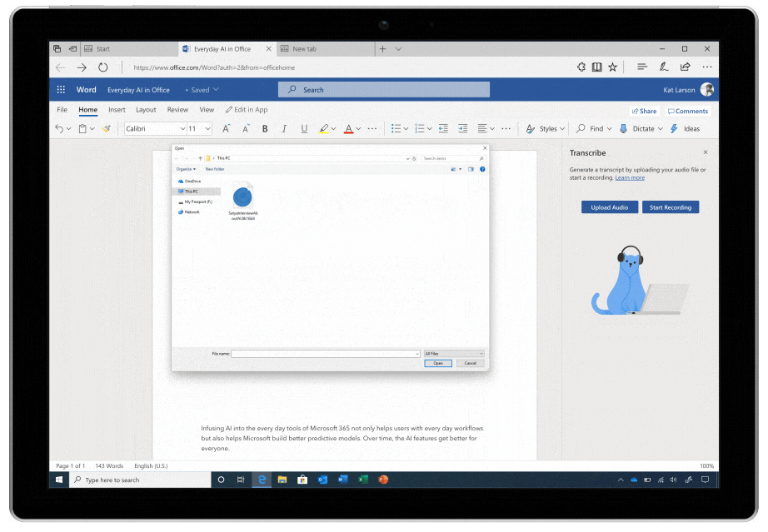Select OneDrive in Open dialog sidebar
This screenshot has width=768, height=532.
pos(190,181)
